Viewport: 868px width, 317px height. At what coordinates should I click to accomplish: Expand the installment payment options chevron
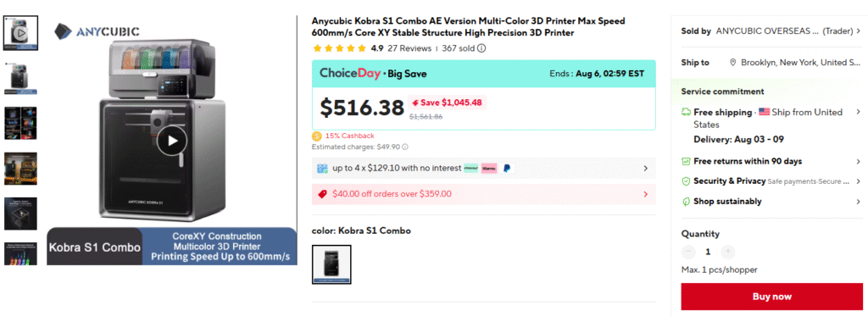click(x=645, y=168)
